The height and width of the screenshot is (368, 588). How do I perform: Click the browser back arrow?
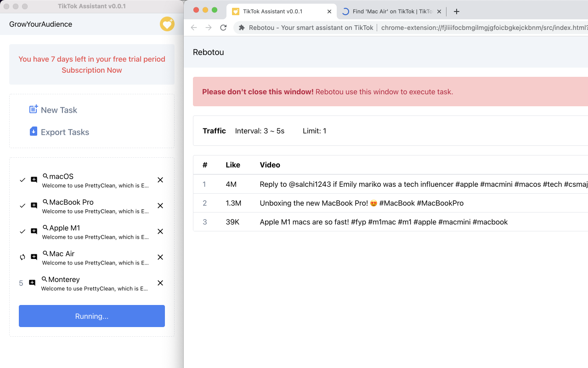point(194,28)
